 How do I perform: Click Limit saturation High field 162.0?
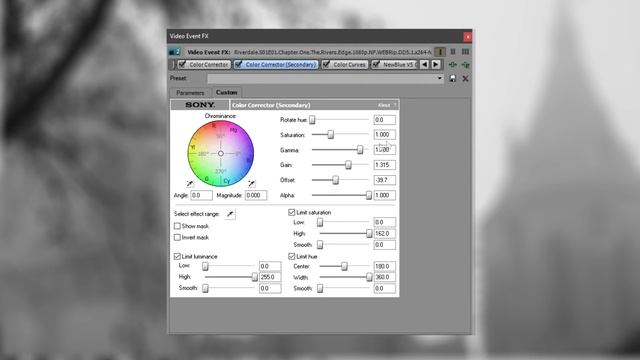pos(384,233)
